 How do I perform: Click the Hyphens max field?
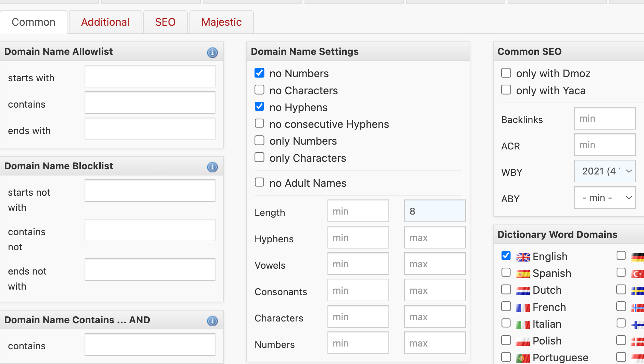(435, 237)
